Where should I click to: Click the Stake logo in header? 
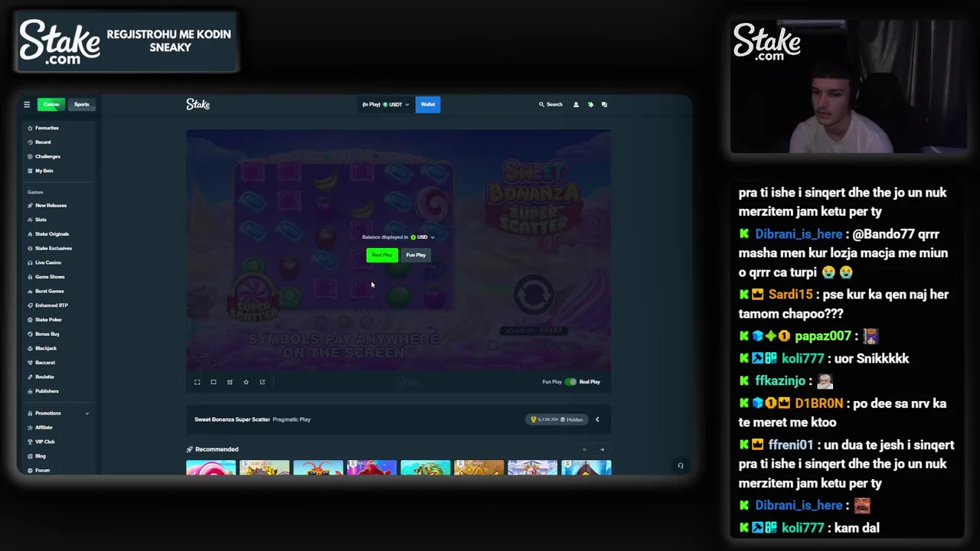click(198, 104)
